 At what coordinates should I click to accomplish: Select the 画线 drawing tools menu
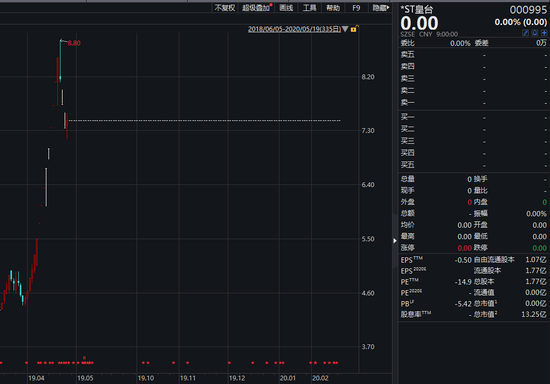[286, 8]
